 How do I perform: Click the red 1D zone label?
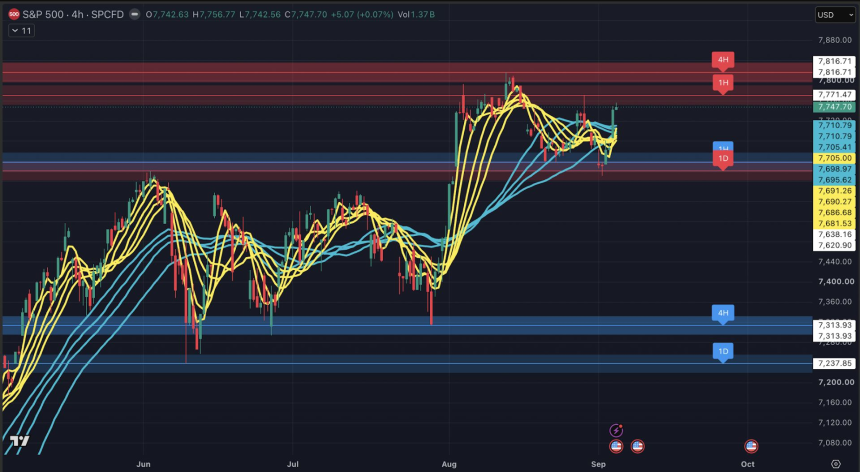pos(723,159)
